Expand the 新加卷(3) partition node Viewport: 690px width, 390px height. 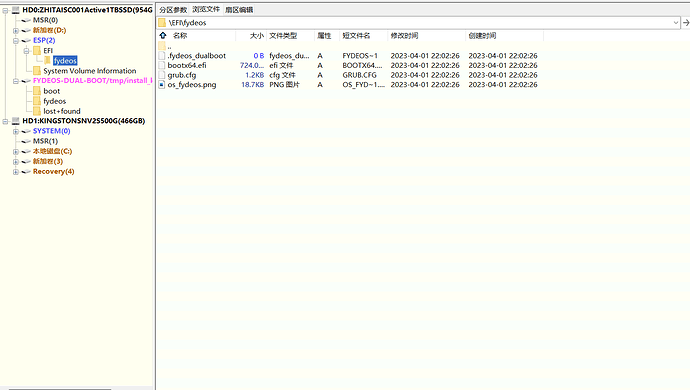pyautogui.click(x=16, y=162)
